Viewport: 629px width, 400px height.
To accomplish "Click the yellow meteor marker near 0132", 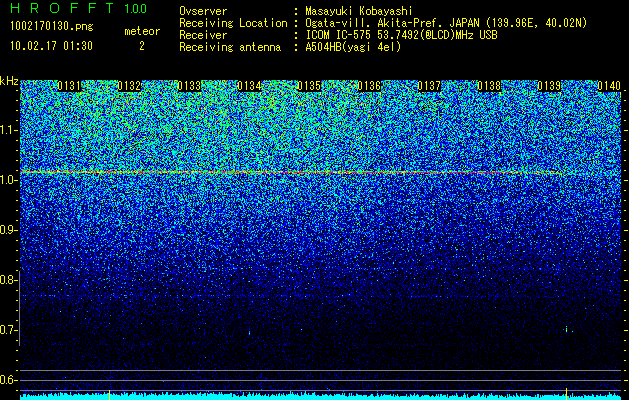I will click(x=110, y=394).
